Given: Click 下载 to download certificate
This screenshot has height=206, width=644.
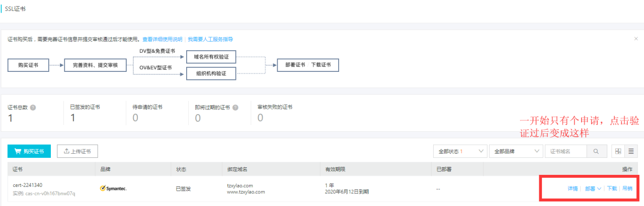Looking at the screenshot, I should 611,188.
